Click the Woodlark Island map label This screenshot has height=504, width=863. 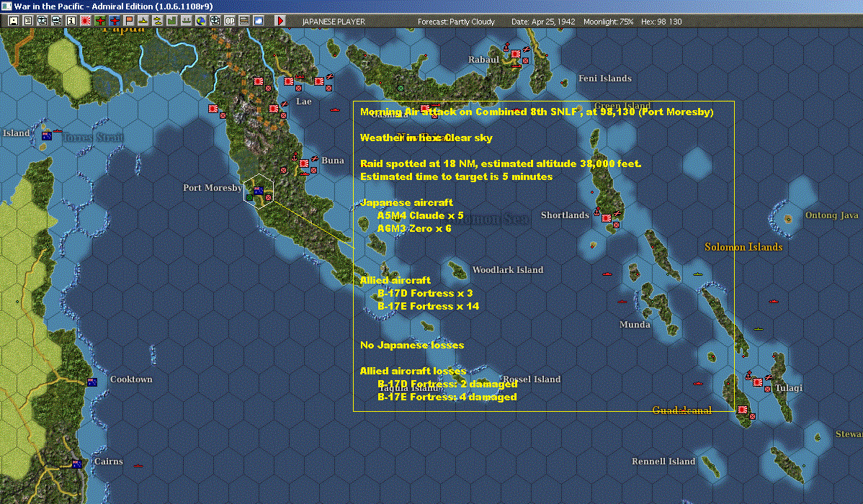click(507, 269)
